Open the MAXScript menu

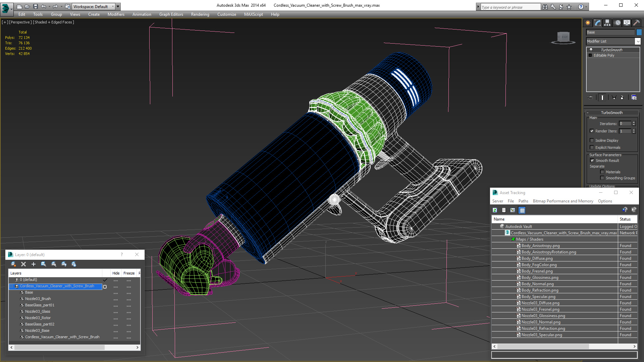click(x=253, y=14)
